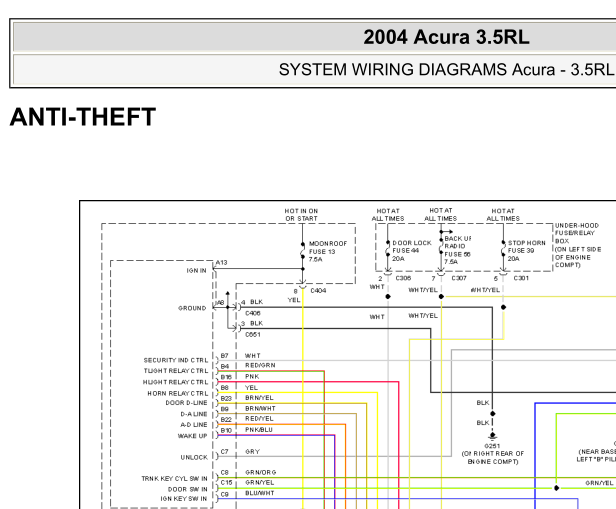Click the SECURITY IND CTRL label

(x=176, y=360)
